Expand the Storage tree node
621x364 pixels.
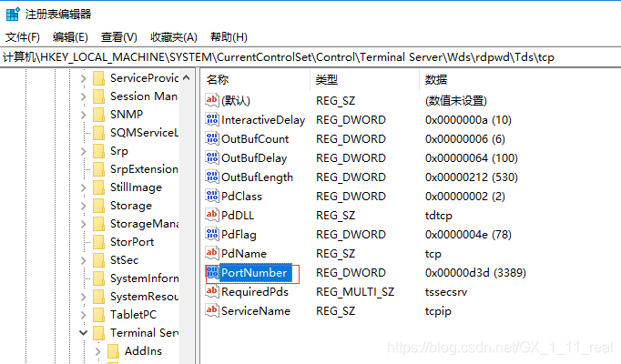coord(84,206)
